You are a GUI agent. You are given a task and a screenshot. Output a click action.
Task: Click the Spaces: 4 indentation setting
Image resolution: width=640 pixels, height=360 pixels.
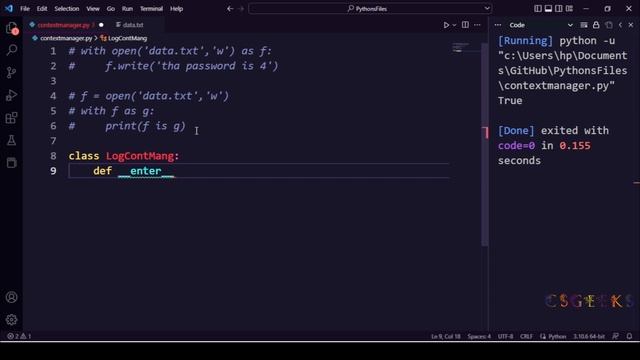pos(479,336)
